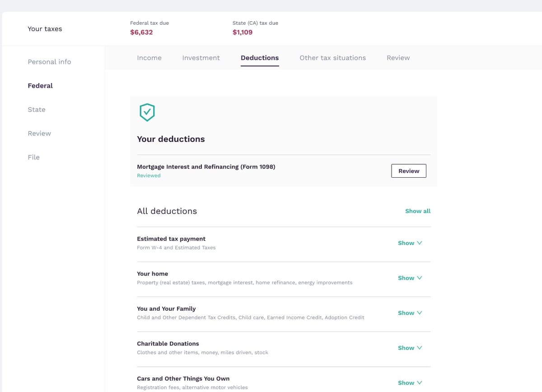Image resolution: width=542 pixels, height=392 pixels.
Task: Show You and Your Family deductions
Action: click(410, 313)
